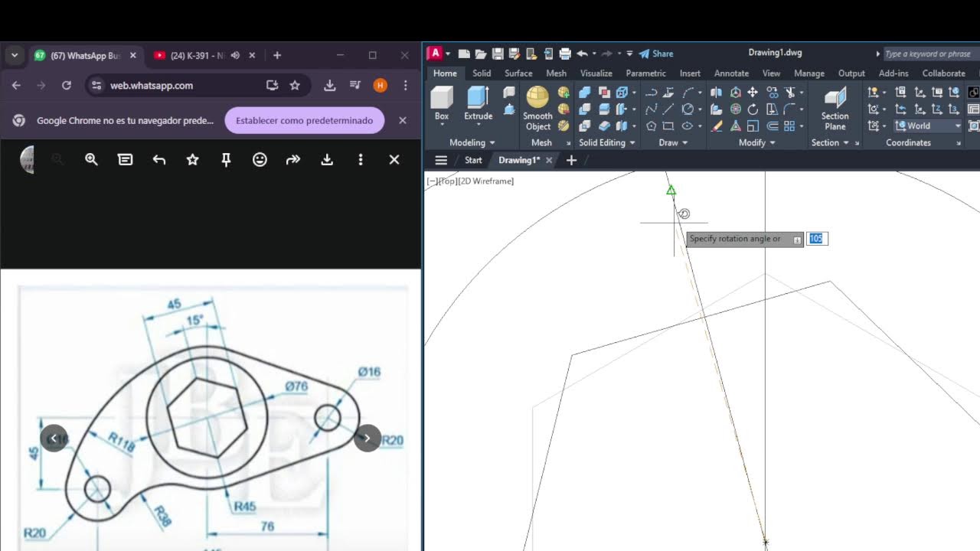Click the Solid Union icon
Viewport: 980px width, 551px height.
click(585, 92)
